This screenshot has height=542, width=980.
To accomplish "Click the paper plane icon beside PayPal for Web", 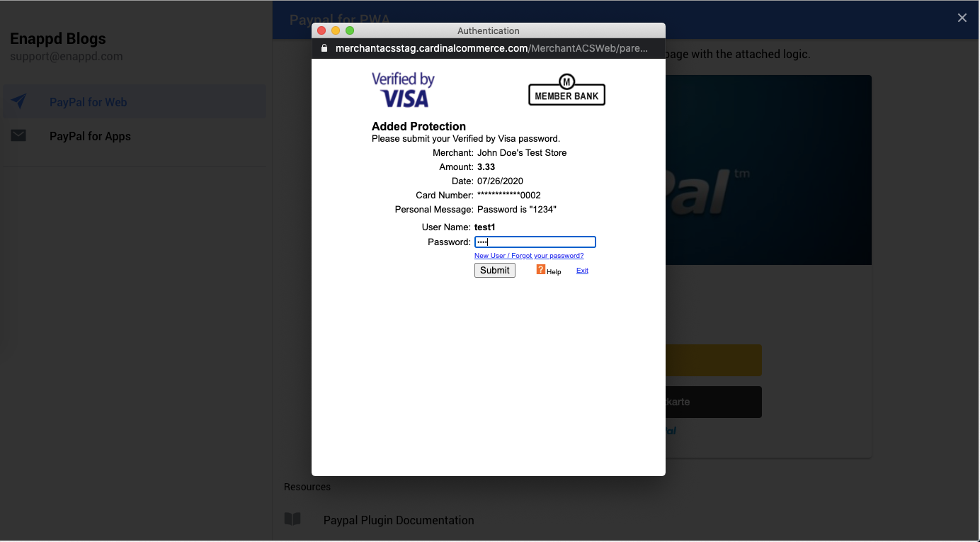I will 18,101.
